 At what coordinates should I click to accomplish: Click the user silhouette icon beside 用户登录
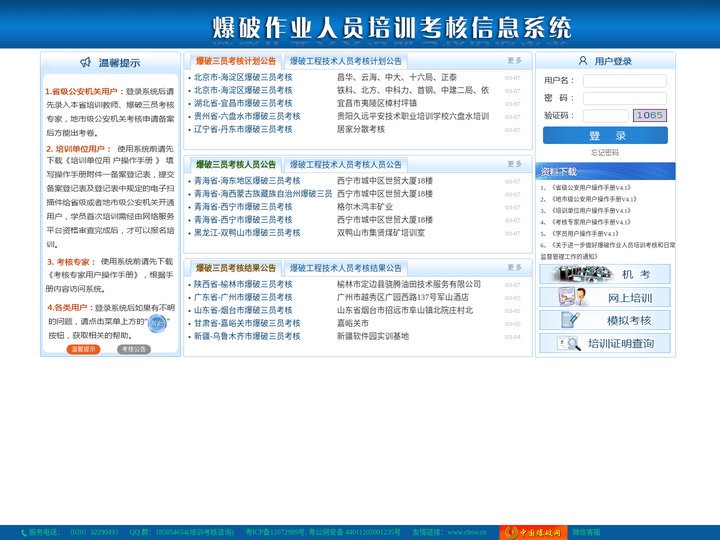(583, 61)
